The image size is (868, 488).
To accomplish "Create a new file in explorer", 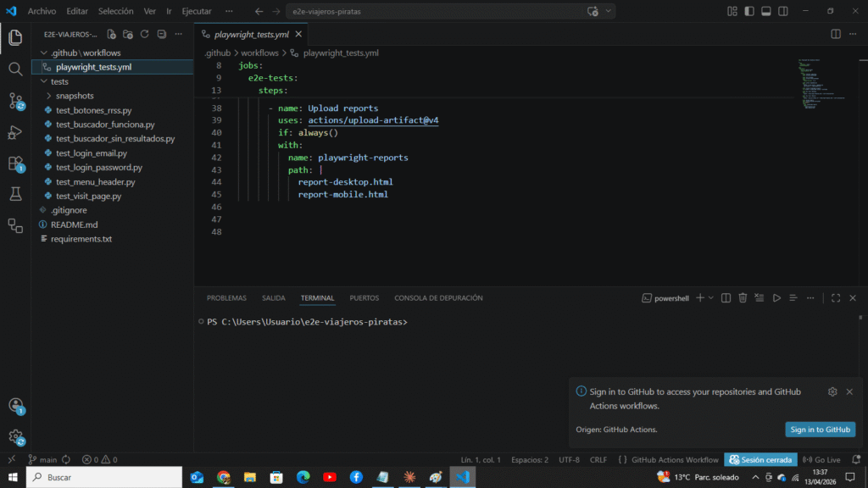I will (x=111, y=34).
